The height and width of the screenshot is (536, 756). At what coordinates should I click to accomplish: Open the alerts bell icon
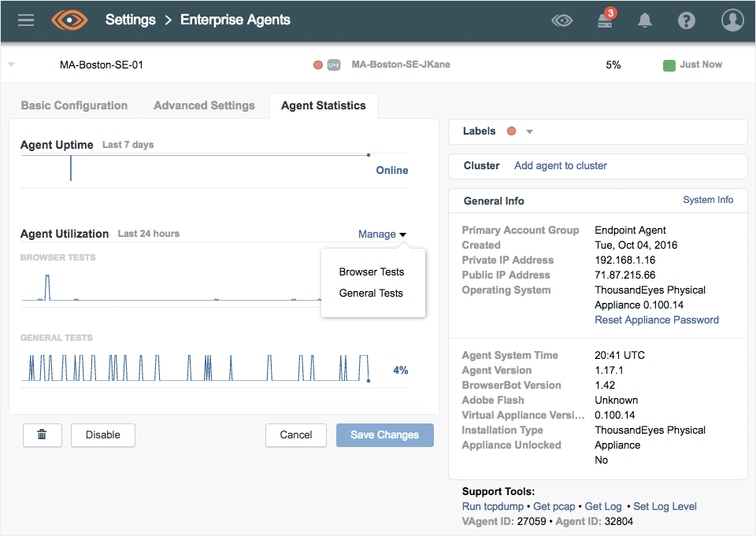click(645, 20)
